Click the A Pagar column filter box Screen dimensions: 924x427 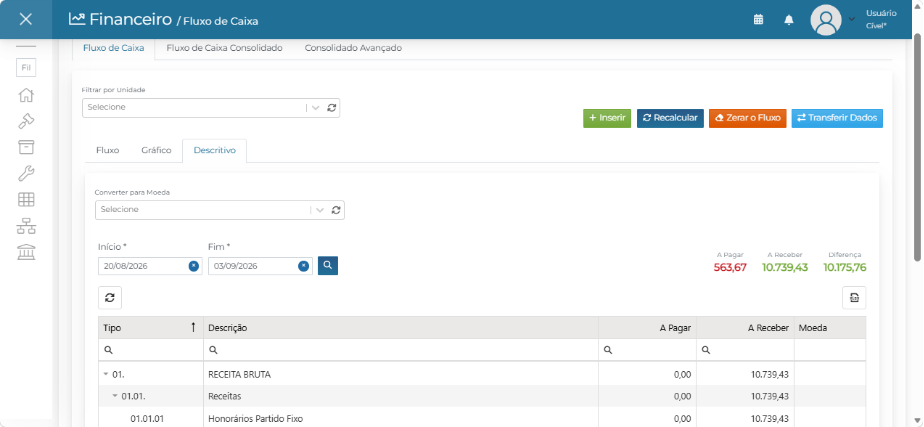[x=648, y=350]
